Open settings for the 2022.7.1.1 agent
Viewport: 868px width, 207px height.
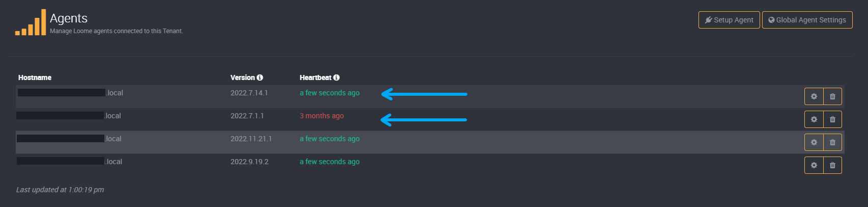(x=814, y=119)
